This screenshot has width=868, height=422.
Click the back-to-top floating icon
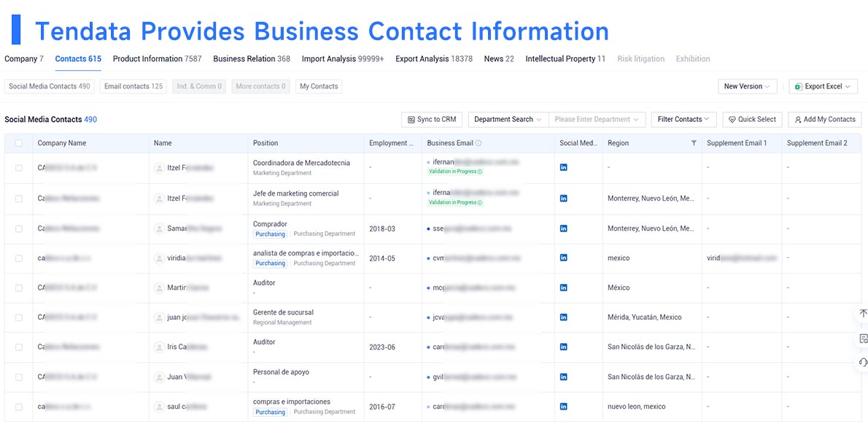[862, 313]
